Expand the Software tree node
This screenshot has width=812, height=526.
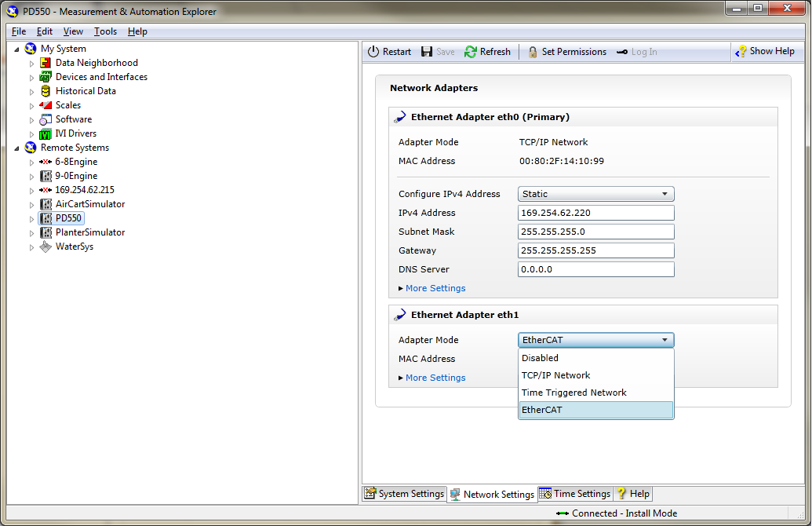[x=32, y=120]
